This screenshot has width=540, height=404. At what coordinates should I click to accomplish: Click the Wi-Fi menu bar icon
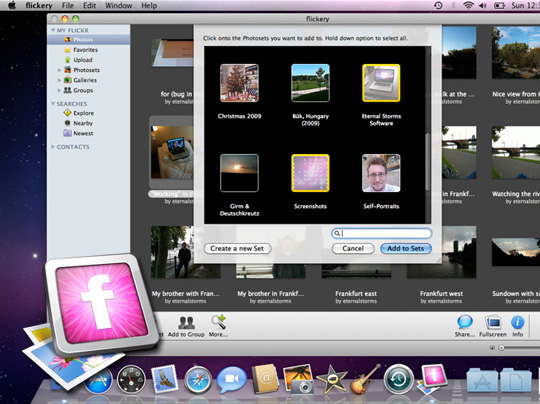click(x=468, y=6)
